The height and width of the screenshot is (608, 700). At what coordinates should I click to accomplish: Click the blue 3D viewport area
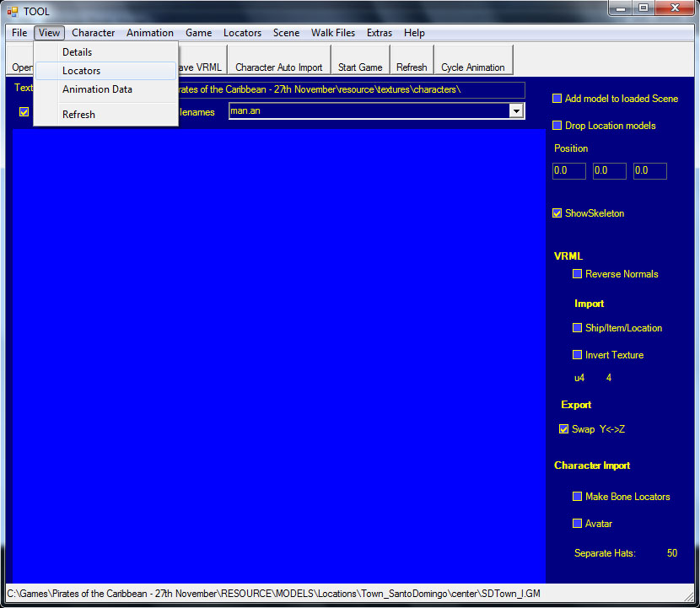click(x=279, y=356)
